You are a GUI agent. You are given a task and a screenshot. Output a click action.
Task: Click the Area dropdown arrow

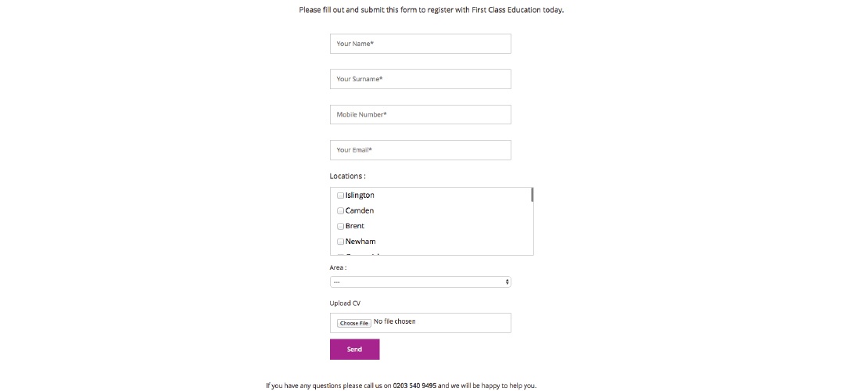(x=507, y=282)
